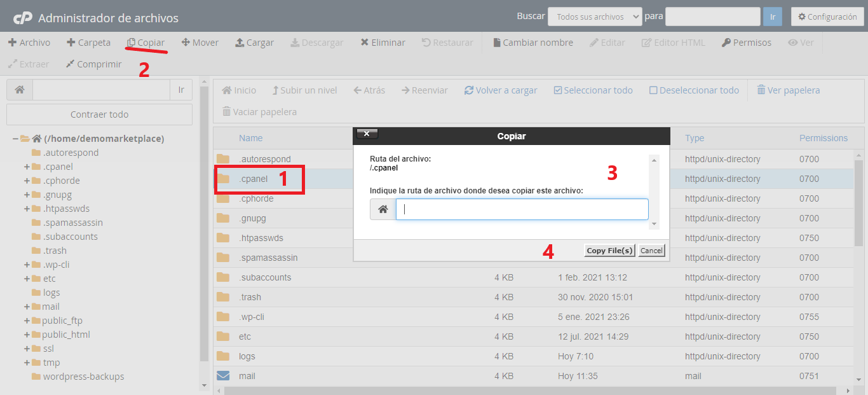Click the Comprimir tool
This screenshot has width=868, height=395.
[71, 64]
